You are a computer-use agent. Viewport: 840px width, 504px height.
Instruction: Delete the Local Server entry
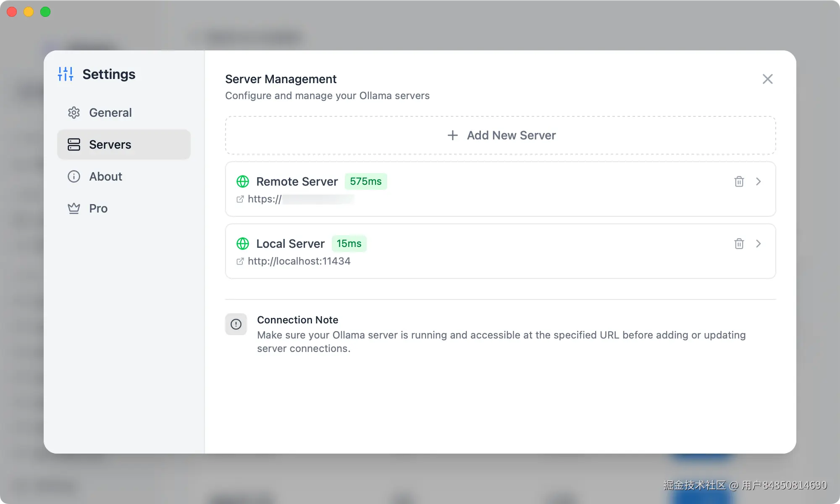click(739, 244)
